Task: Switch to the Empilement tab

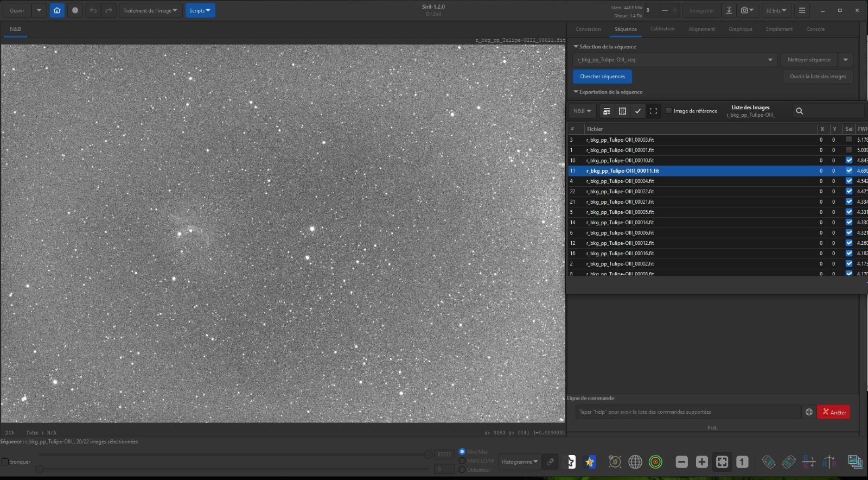Action: (779, 29)
